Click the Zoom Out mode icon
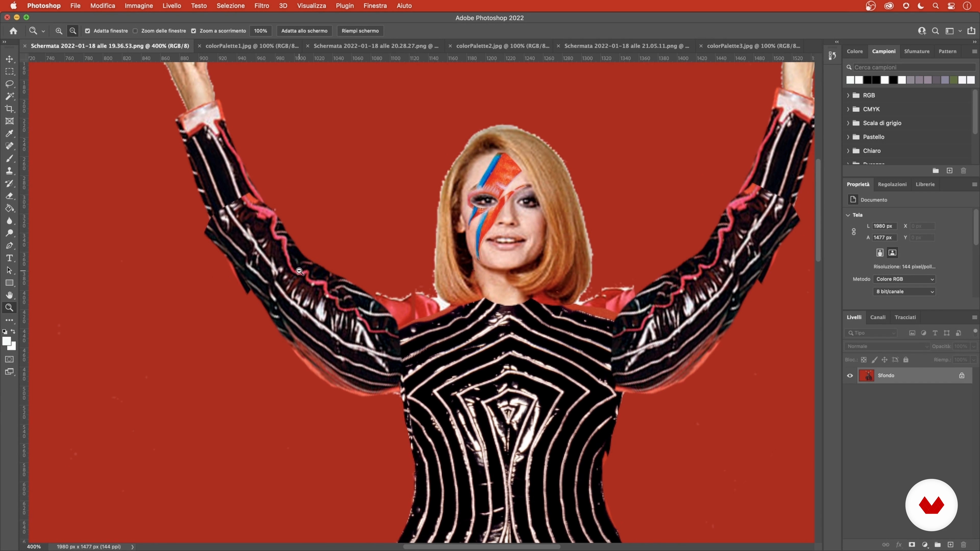 73,31
